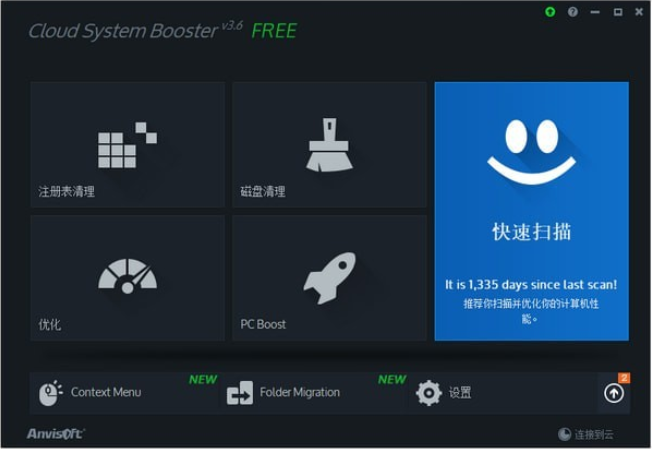Click the green update arrow in title bar

click(550, 12)
